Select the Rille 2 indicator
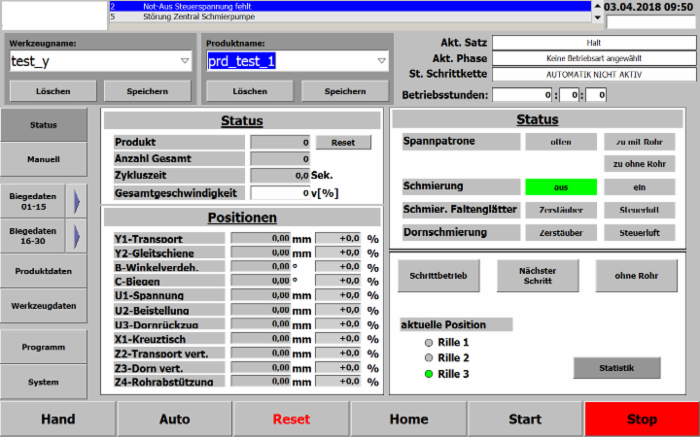 coord(428,357)
